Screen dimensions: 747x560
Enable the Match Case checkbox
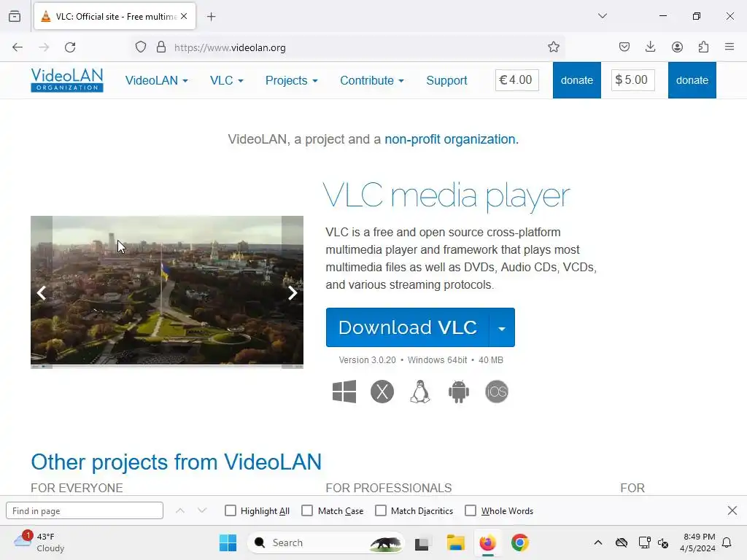(307, 510)
